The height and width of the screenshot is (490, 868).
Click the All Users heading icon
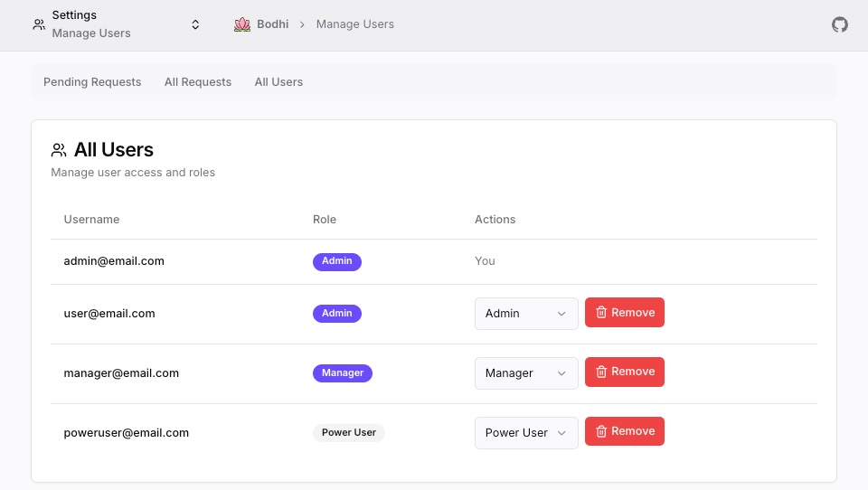(59, 150)
